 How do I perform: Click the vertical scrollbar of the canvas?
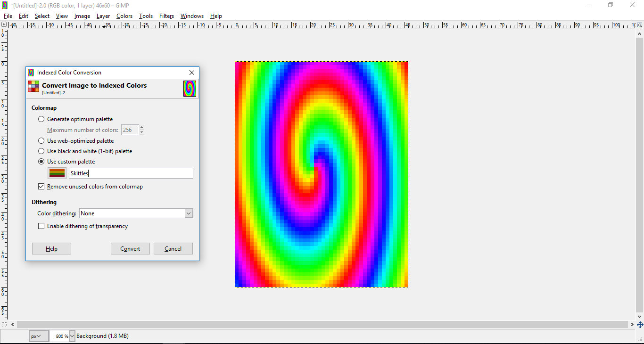(640, 175)
